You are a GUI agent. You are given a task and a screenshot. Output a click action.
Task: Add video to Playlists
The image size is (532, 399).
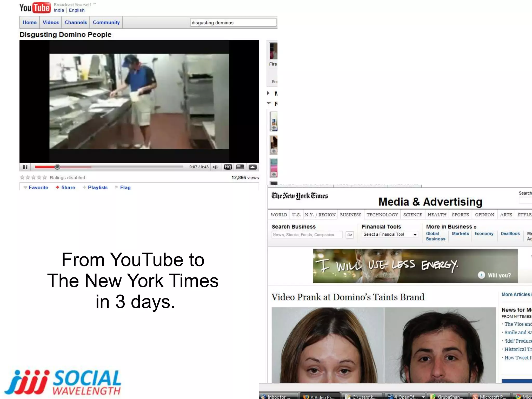(97, 188)
